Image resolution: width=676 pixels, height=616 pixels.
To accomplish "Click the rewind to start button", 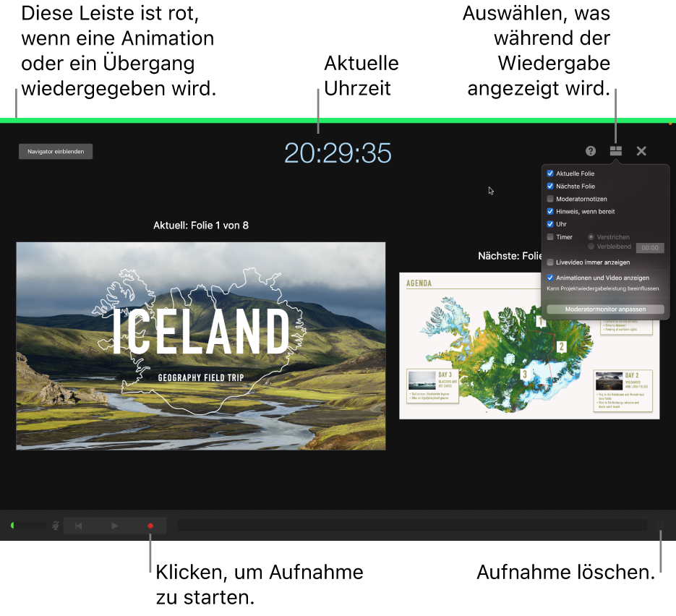I will [79, 526].
